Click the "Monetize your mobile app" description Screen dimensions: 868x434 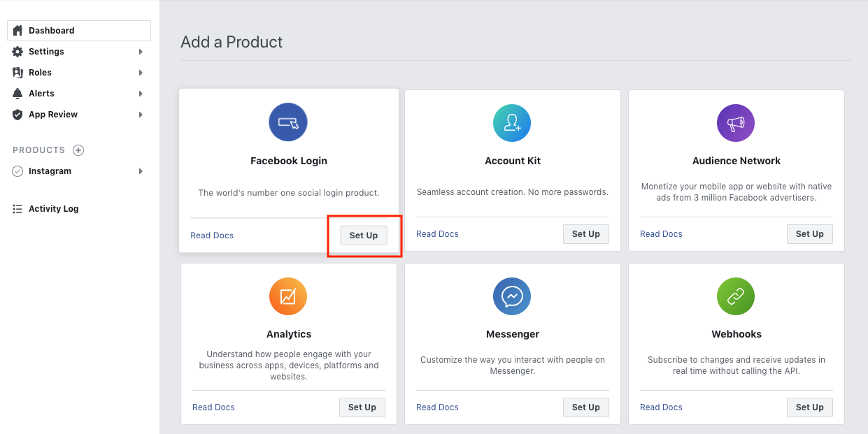(x=737, y=192)
